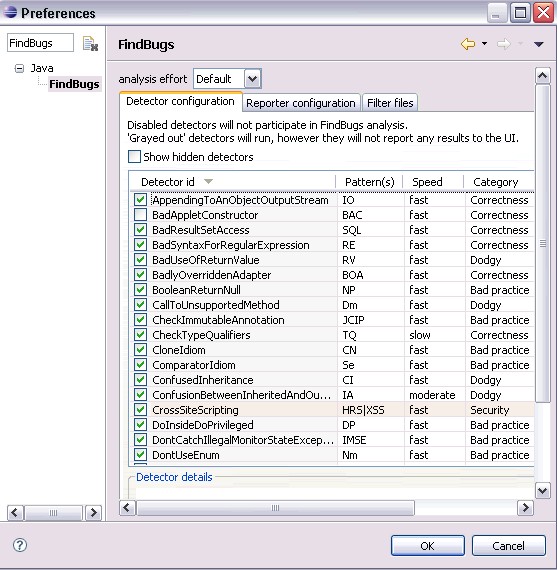Toggle BadlyOverriddenAdapter checkbox

coord(140,274)
